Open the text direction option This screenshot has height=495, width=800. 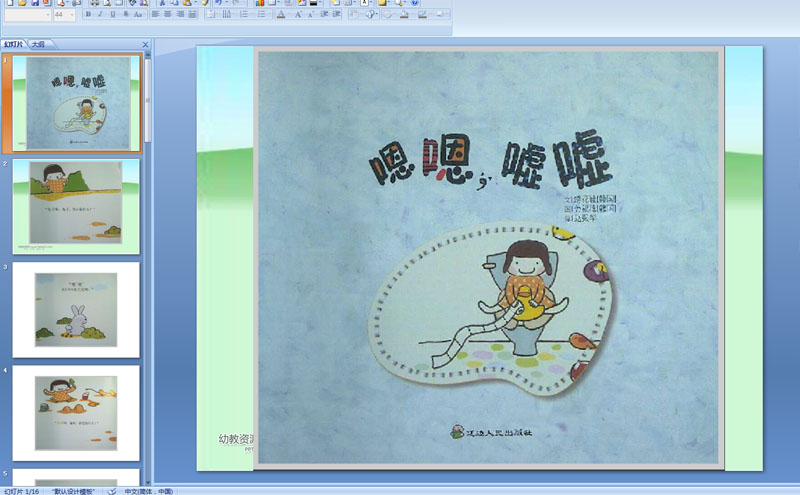(227, 14)
